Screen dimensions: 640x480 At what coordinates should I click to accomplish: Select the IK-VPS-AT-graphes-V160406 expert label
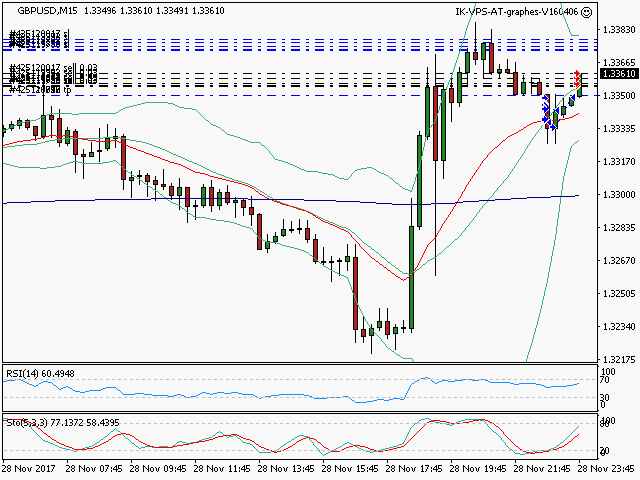coord(516,12)
